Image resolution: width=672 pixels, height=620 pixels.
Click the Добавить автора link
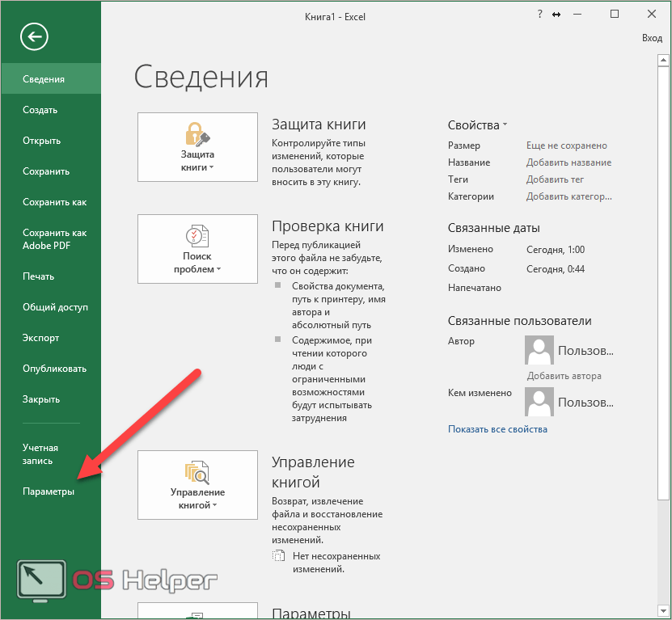click(564, 376)
